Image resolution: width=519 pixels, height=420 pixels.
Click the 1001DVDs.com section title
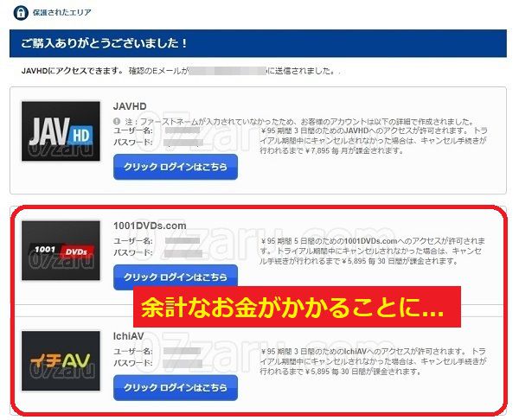[150, 226]
